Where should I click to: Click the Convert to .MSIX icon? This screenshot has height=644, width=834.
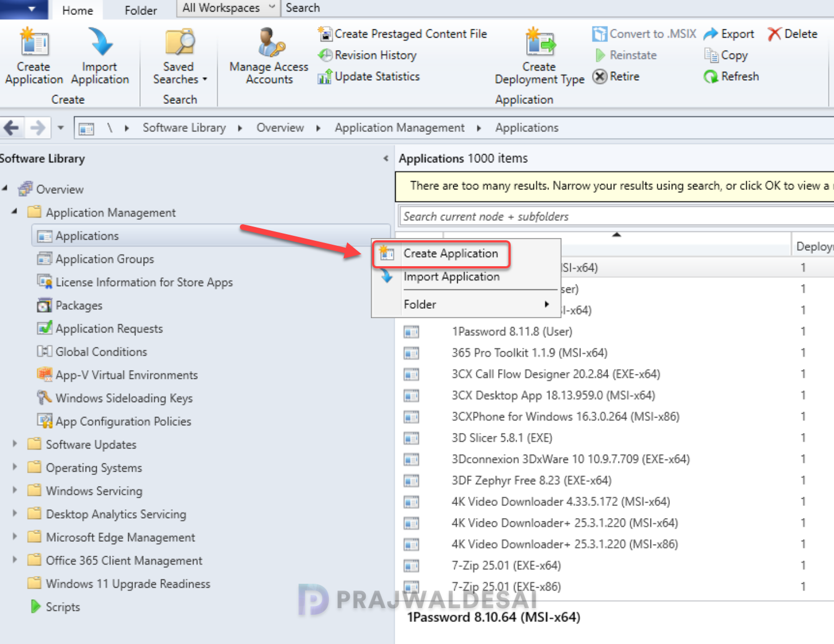[599, 34]
